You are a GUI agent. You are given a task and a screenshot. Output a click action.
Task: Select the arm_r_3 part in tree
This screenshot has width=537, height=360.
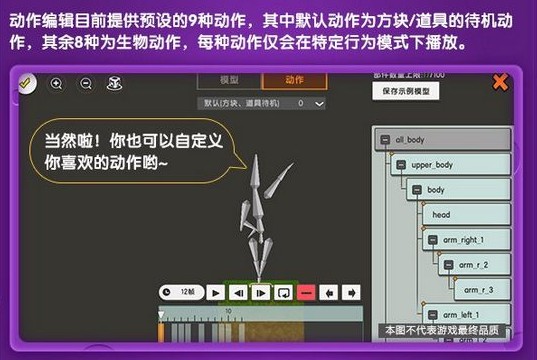482,290
